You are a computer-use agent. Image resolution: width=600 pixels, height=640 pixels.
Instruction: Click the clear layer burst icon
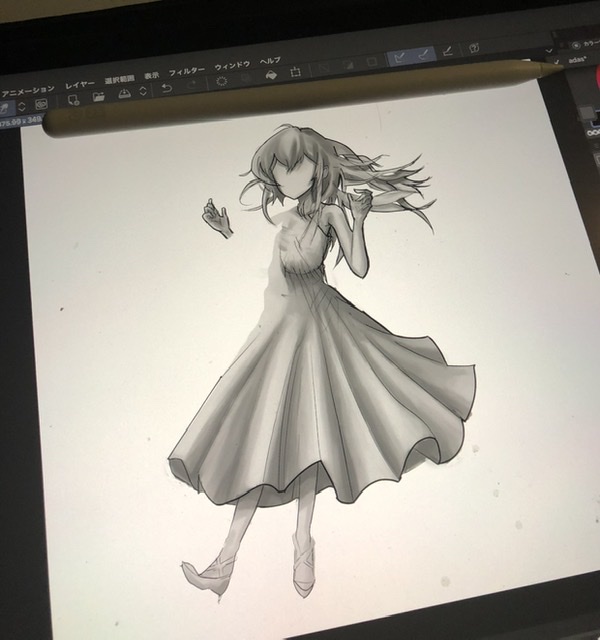tap(221, 81)
